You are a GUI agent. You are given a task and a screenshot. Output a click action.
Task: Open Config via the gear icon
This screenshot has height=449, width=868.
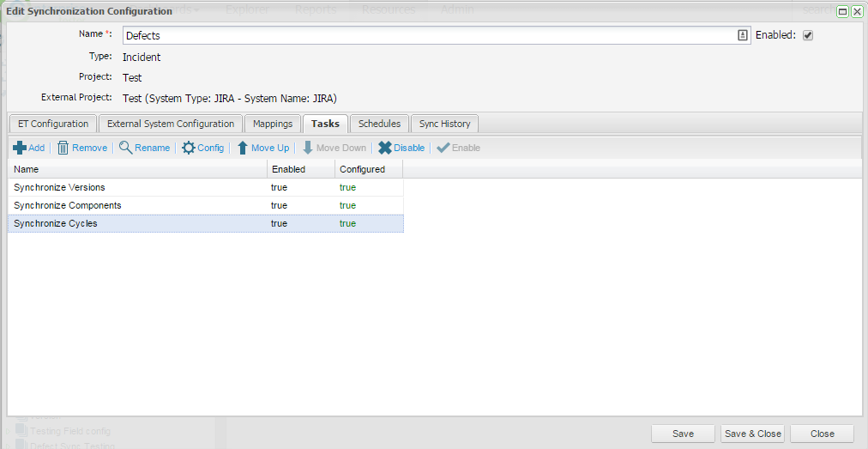pos(189,148)
